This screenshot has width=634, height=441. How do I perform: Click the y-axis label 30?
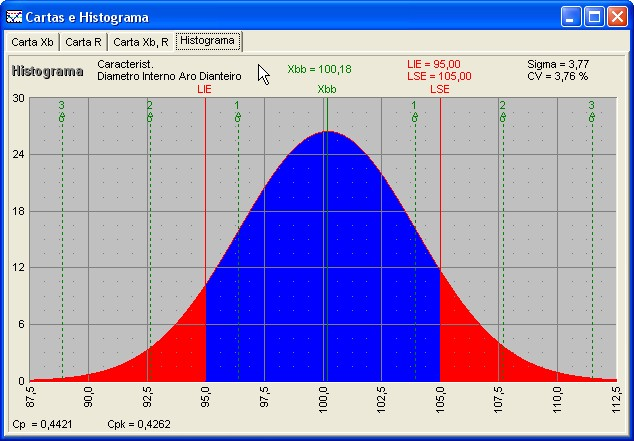click(x=19, y=98)
